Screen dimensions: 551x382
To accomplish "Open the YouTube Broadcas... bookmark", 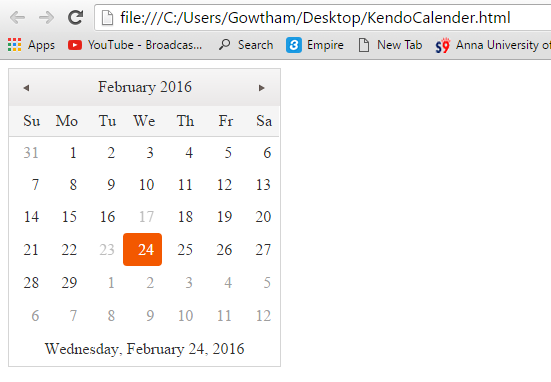I will coord(135,45).
